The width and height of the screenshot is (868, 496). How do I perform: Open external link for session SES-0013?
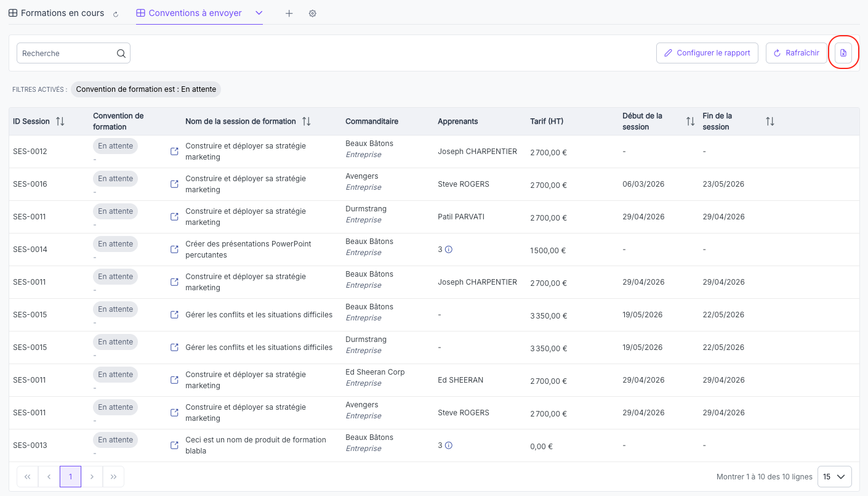tap(174, 445)
